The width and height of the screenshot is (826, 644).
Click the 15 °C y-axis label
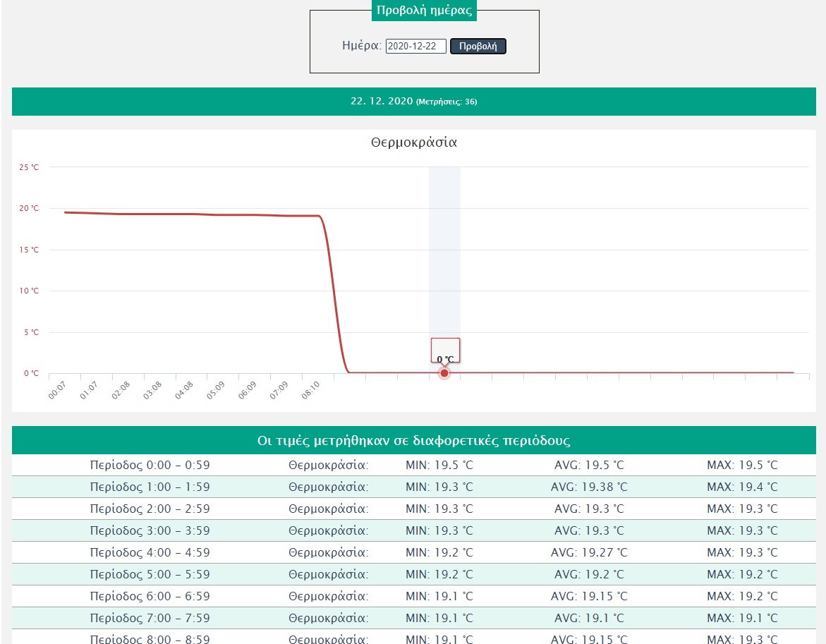[29, 250]
